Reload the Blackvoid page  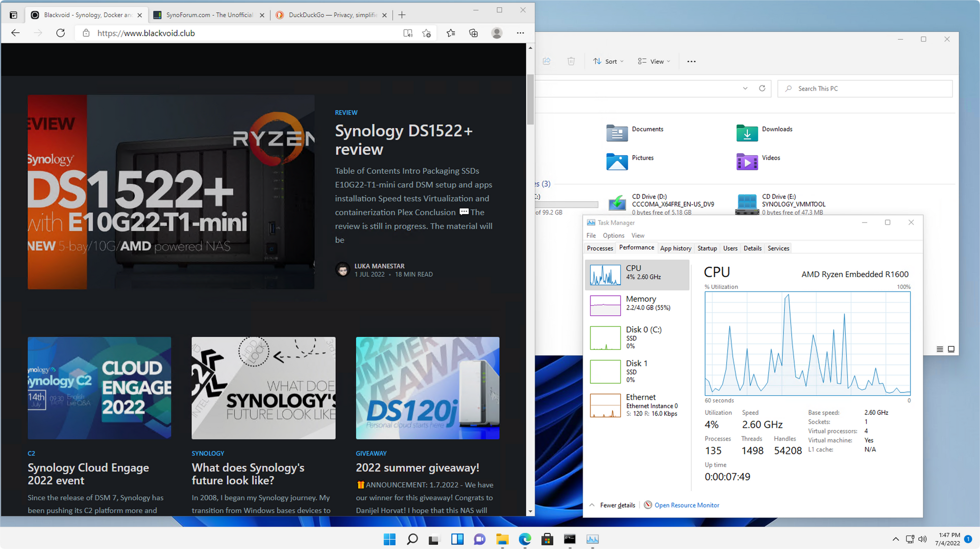coord(60,33)
